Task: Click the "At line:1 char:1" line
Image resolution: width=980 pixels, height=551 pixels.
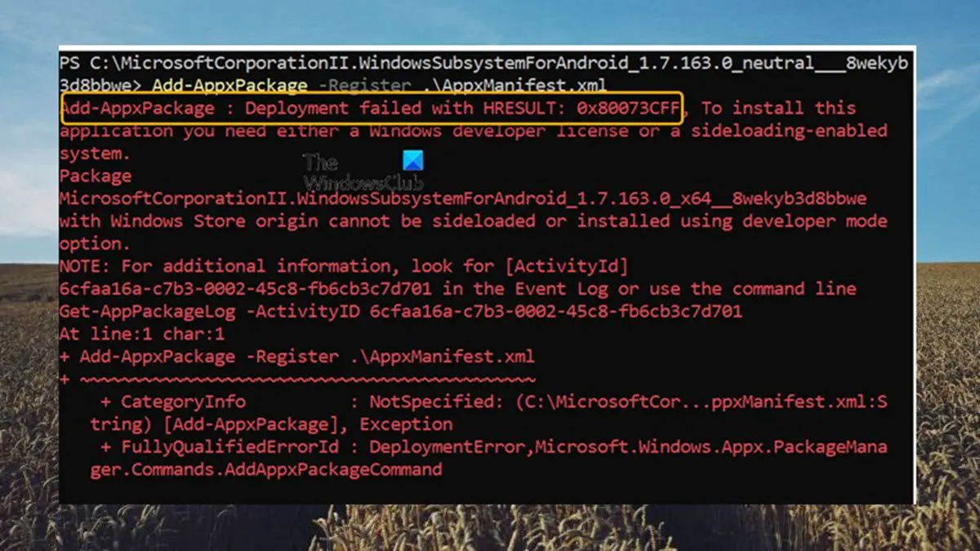Action: pos(141,334)
